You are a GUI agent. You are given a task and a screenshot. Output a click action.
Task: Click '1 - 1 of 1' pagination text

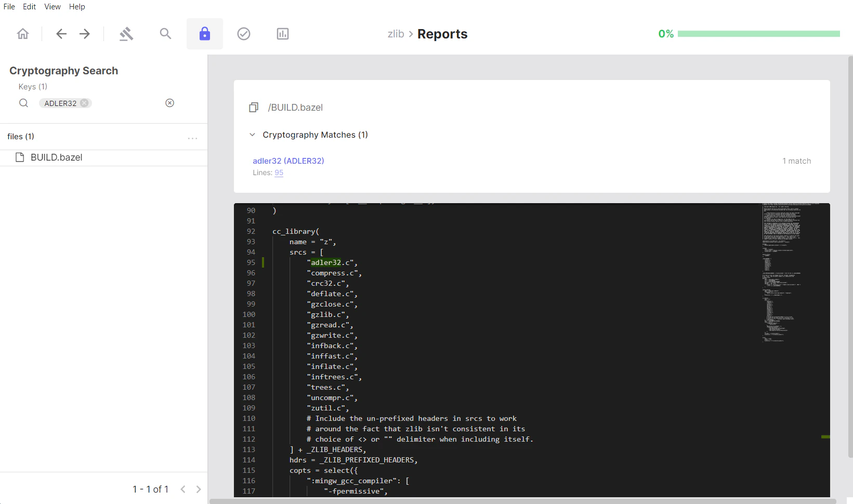[150, 489]
